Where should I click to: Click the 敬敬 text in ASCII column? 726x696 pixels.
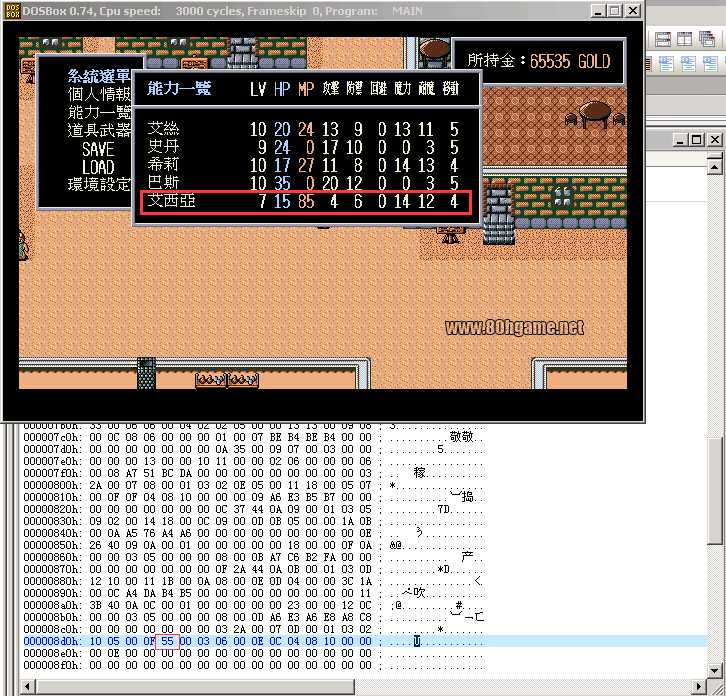(x=461, y=437)
